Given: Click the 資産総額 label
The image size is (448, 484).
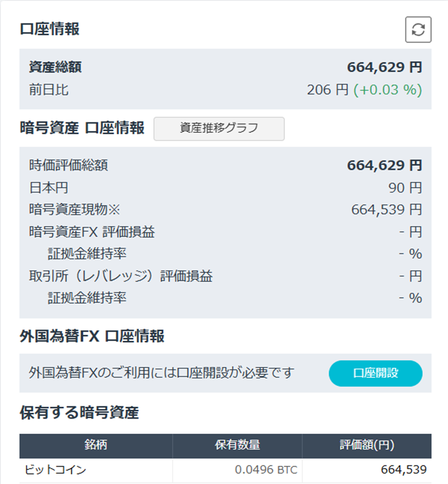Looking at the screenshot, I should [55, 67].
